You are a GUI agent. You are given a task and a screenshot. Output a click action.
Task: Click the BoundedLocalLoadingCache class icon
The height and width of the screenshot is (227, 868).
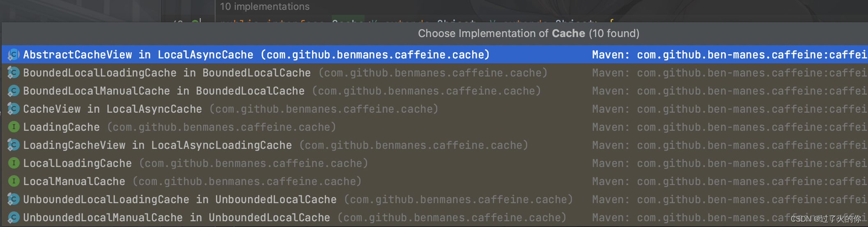(14, 73)
